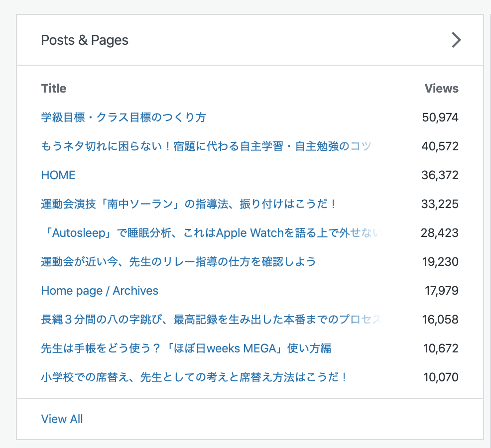Click the Views column header

coord(442,89)
